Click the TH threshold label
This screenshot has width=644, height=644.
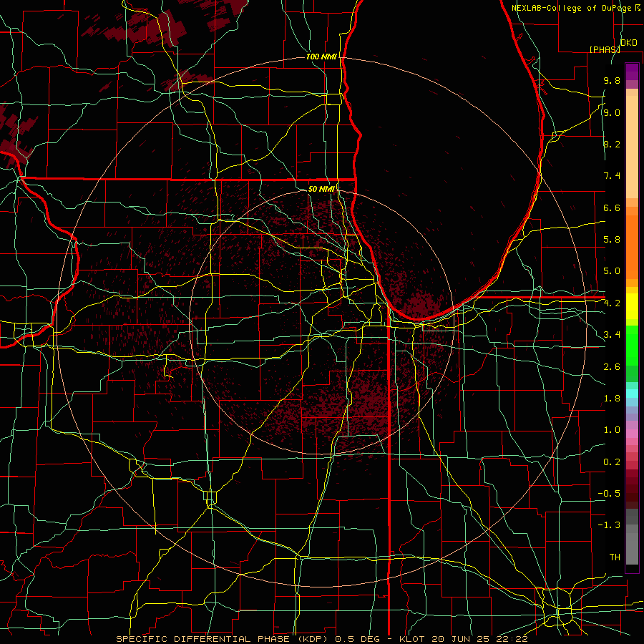[x=615, y=557]
